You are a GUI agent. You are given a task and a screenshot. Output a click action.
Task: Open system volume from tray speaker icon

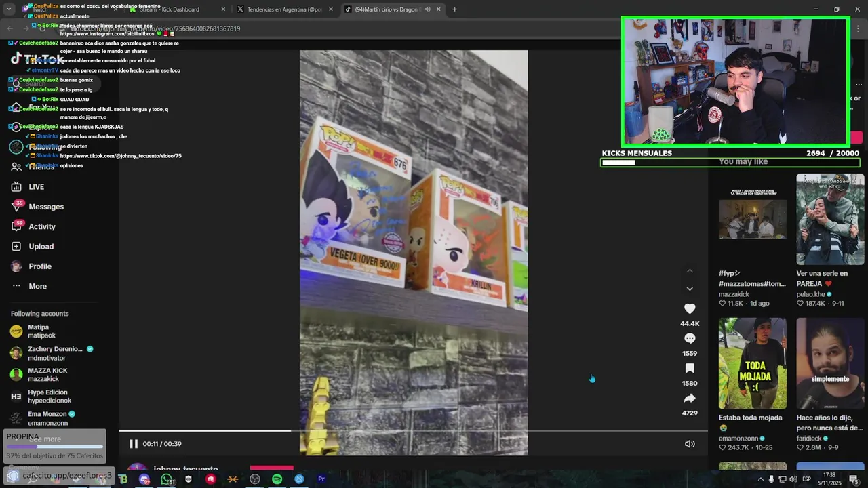(793, 479)
